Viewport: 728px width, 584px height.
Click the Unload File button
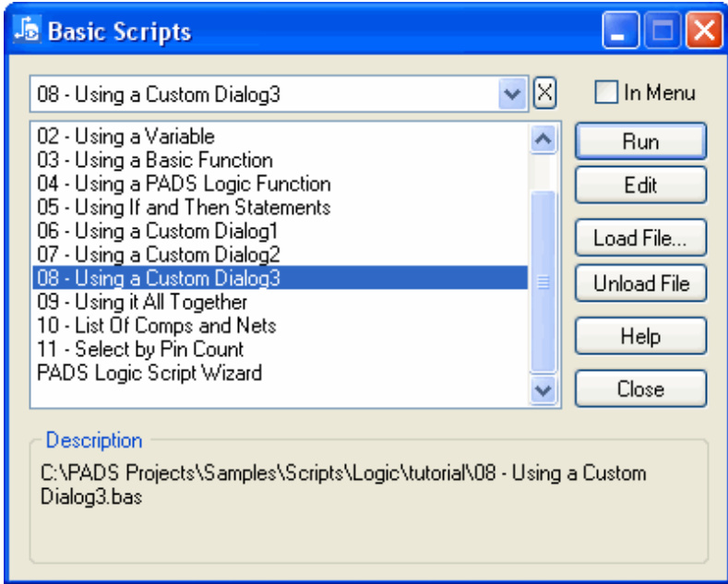pos(640,283)
